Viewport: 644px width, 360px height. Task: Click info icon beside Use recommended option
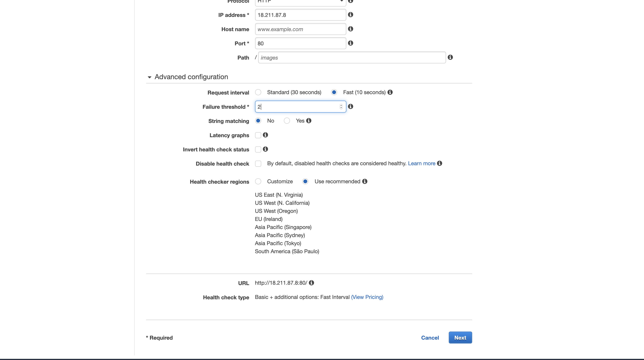[x=365, y=182]
